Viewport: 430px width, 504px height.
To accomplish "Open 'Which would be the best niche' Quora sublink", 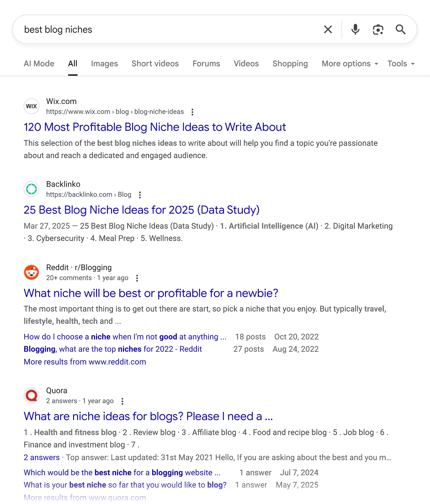I will (122, 472).
